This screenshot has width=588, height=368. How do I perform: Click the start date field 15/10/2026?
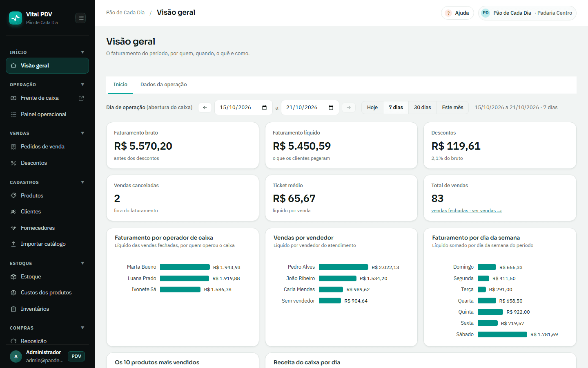[x=243, y=108]
